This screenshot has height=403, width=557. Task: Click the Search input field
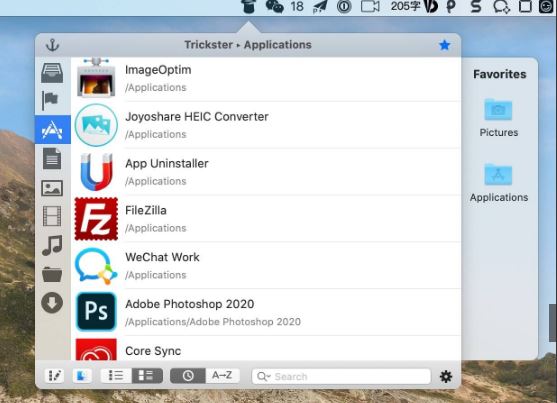tap(341, 376)
